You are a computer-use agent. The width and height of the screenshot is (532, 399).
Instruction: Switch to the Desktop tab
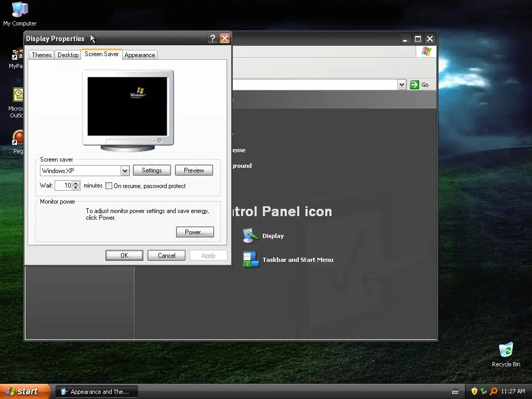coord(68,55)
